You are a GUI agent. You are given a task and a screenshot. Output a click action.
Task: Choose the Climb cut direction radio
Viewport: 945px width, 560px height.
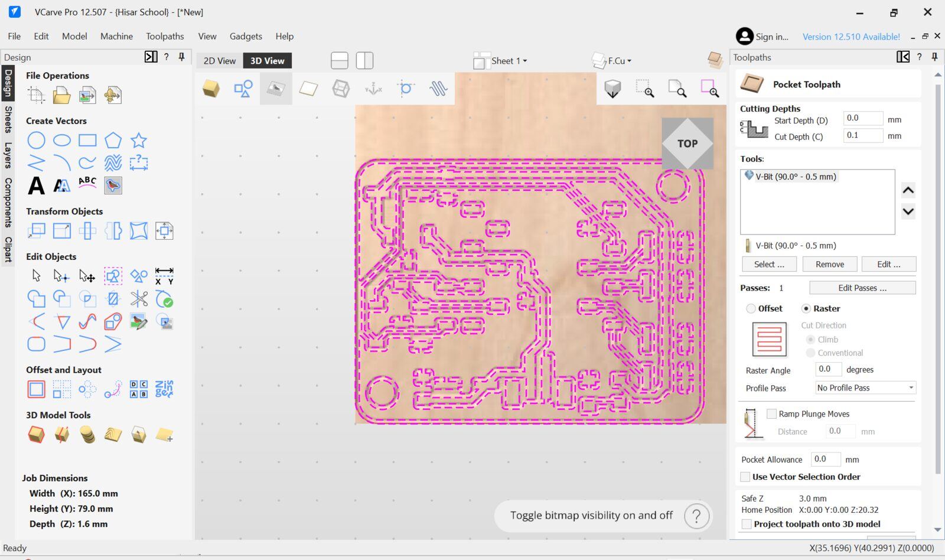click(810, 340)
